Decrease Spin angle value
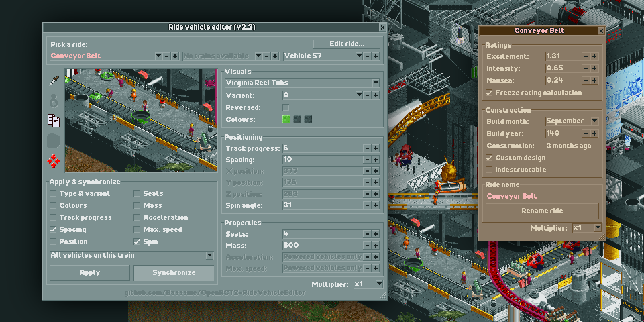The height and width of the screenshot is (322, 644). pos(367,205)
